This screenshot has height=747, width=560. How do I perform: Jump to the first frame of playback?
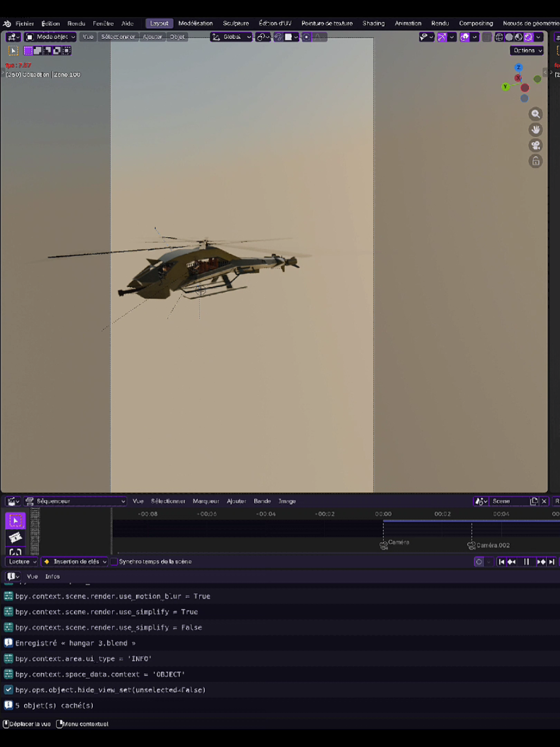(x=502, y=561)
